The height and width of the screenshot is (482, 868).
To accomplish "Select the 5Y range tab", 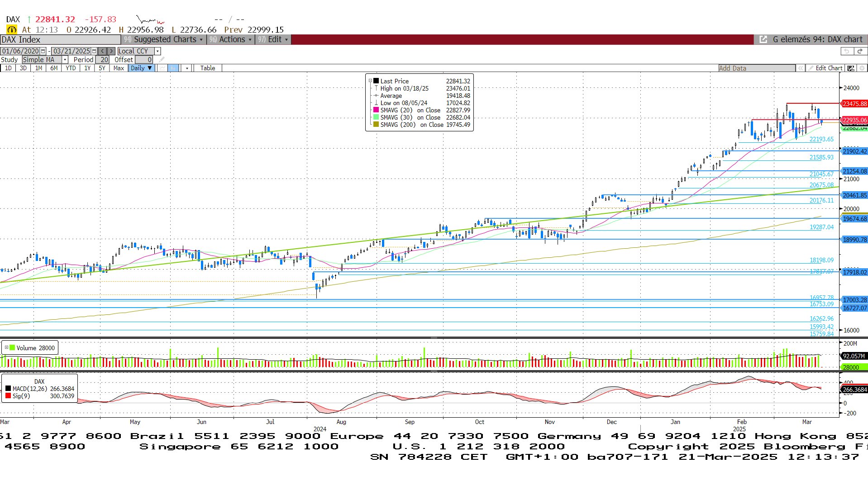I will [x=102, y=68].
